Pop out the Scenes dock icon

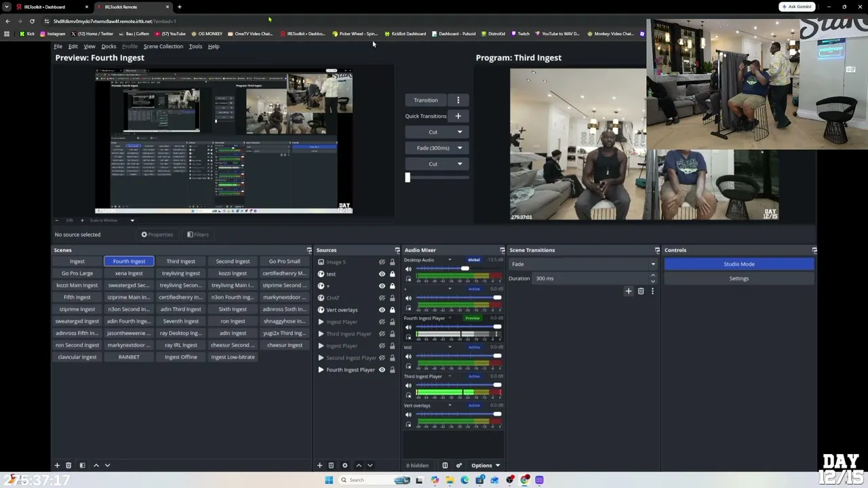click(x=309, y=250)
